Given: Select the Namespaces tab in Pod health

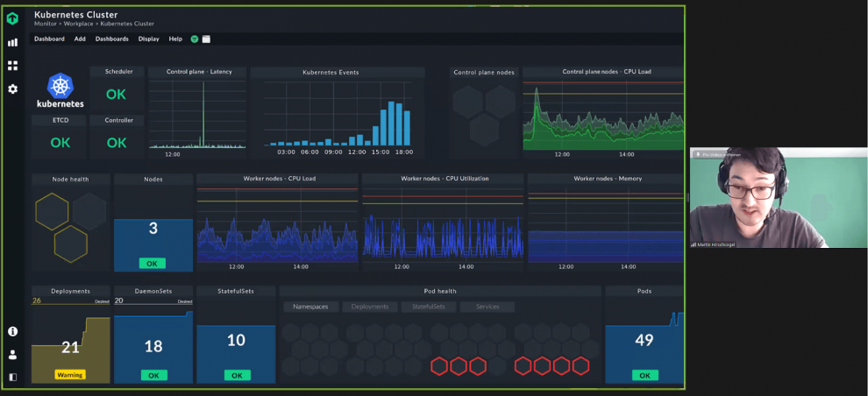Looking at the screenshot, I should click(x=310, y=307).
